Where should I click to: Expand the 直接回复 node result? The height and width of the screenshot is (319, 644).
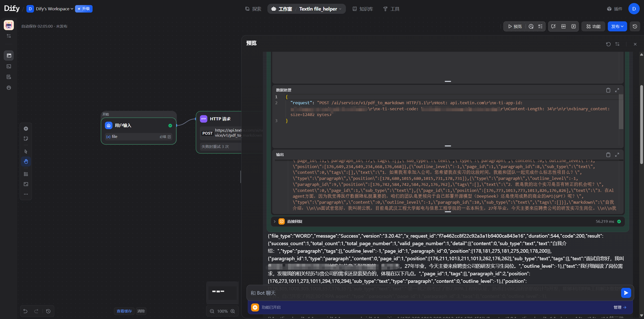pos(275,222)
